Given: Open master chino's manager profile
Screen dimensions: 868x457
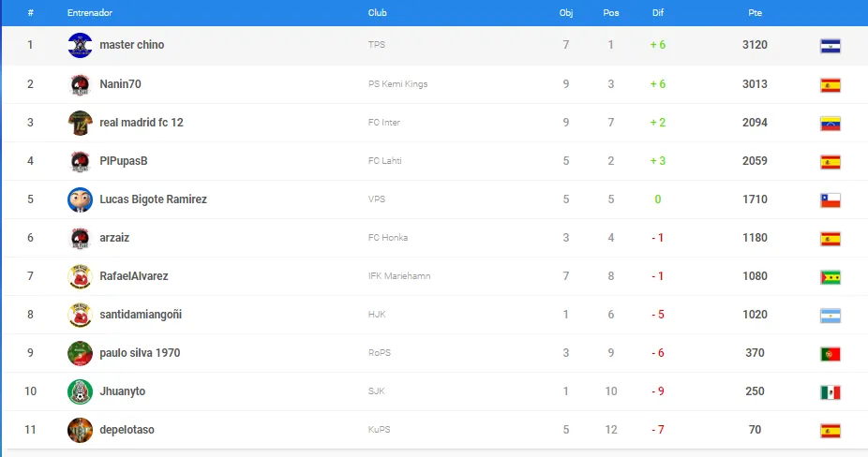Looking at the screenshot, I should [132, 45].
